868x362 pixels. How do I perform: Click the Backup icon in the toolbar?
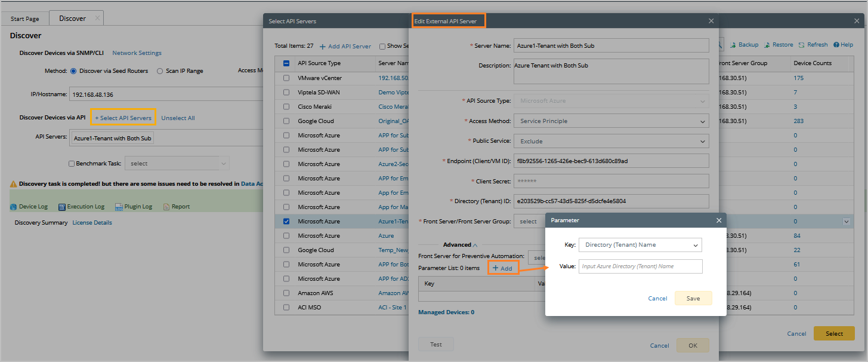(734, 45)
